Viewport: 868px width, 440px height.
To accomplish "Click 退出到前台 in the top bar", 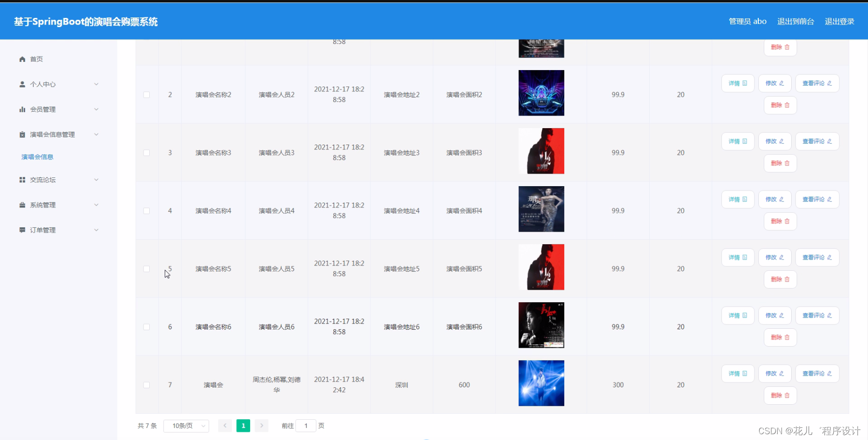I will (796, 21).
